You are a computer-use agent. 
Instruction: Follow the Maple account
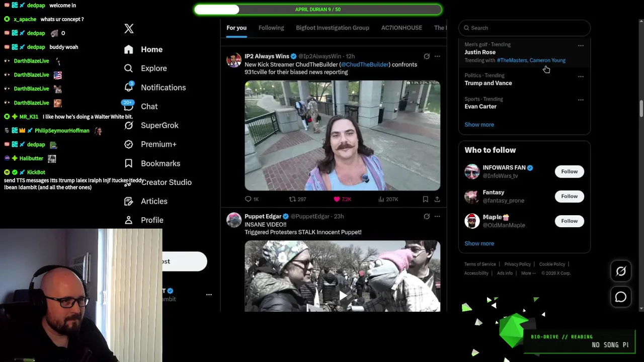tap(570, 221)
